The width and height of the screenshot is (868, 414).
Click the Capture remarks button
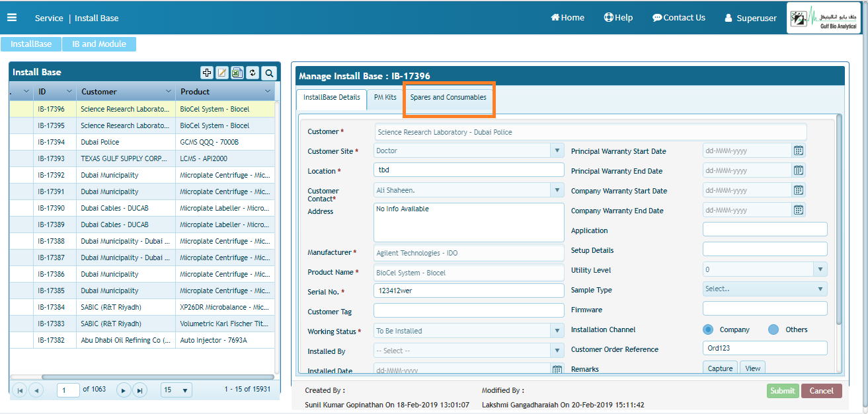[x=720, y=368]
